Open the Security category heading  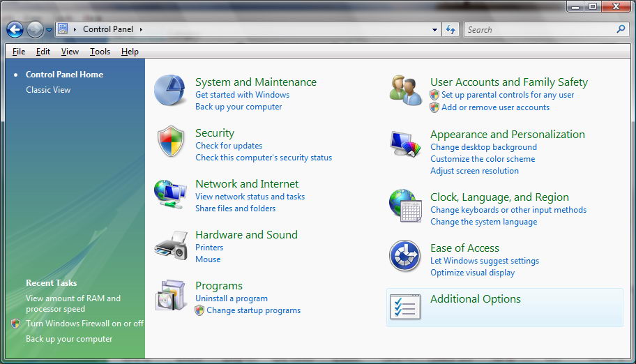tap(215, 133)
